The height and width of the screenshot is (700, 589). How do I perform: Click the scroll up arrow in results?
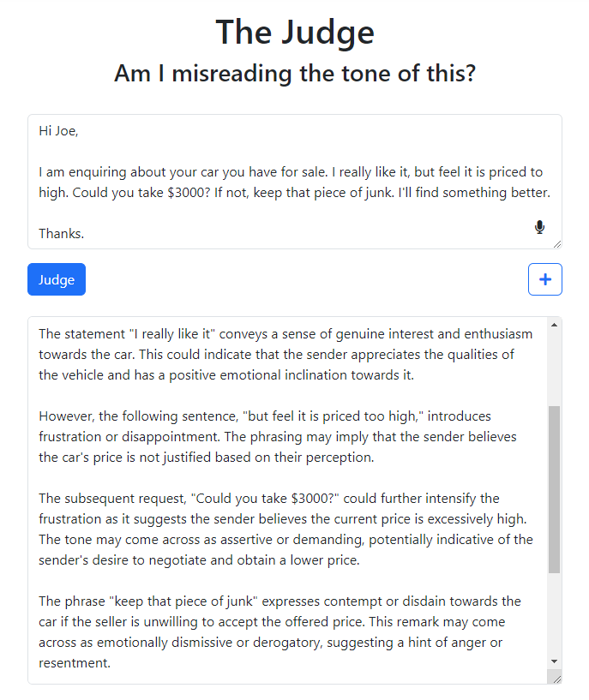(554, 325)
